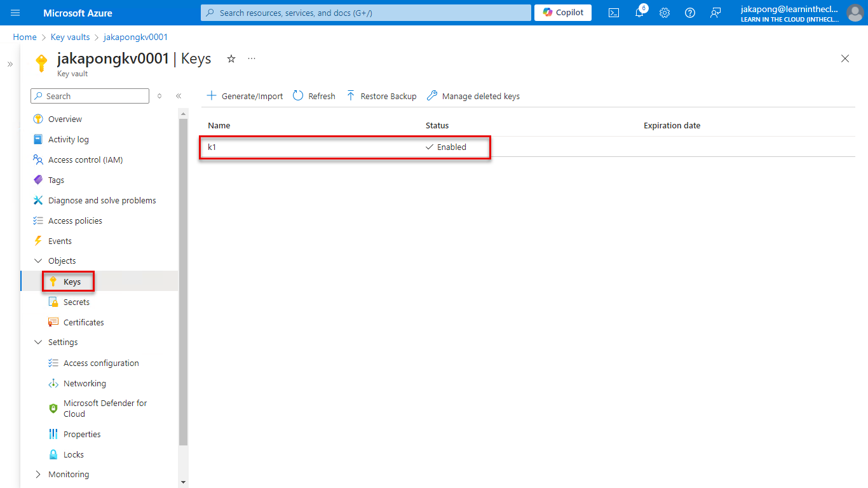Open Locks in the Settings section
The width and height of the screenshot is (868, 488).
pyautogui.click(x=73, y=454)
